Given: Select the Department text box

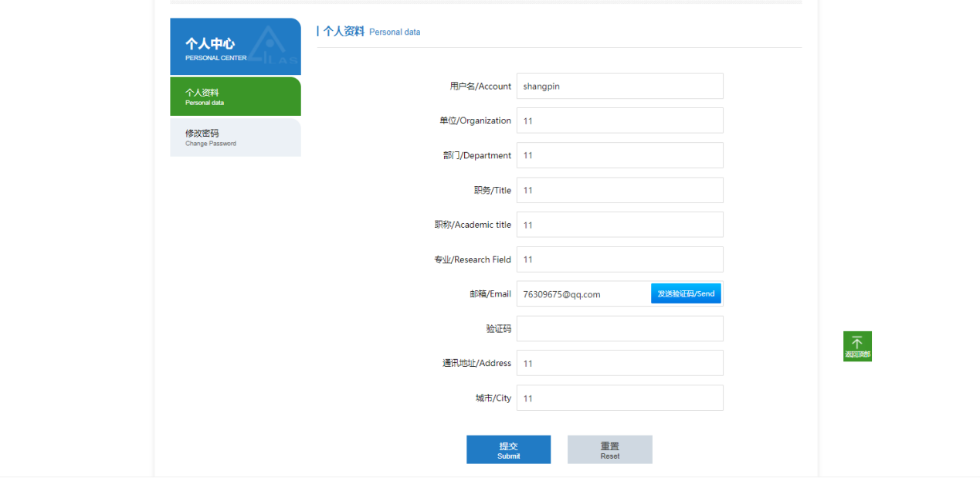Looking at the screenshot, I should [619, 155].
